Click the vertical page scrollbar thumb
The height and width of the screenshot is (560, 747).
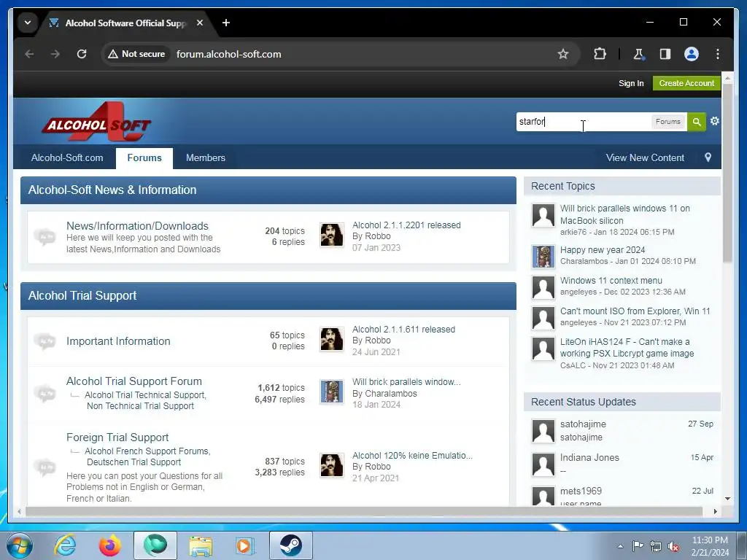pos(727,172)
